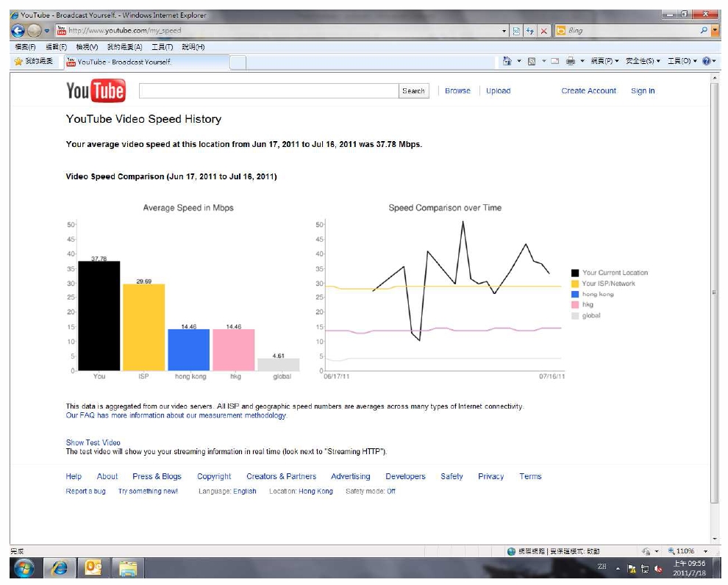Open recent pages dropdown next to Forward
Image resolution: width=728 pixels, height=585 pixels.
point(47,31)
